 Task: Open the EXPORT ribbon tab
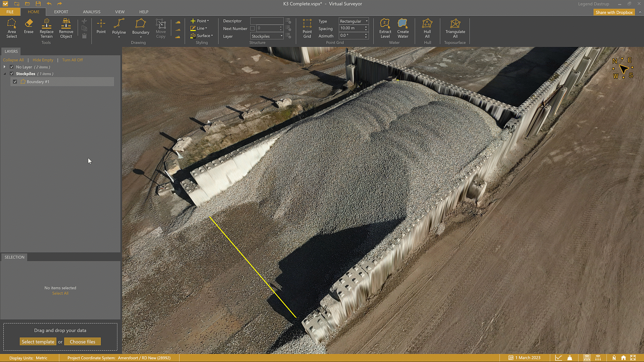coord(61,12)
